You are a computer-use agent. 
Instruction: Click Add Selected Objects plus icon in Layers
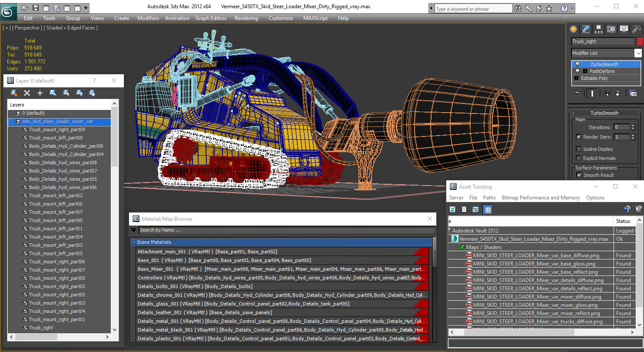(x=40, y=93)
